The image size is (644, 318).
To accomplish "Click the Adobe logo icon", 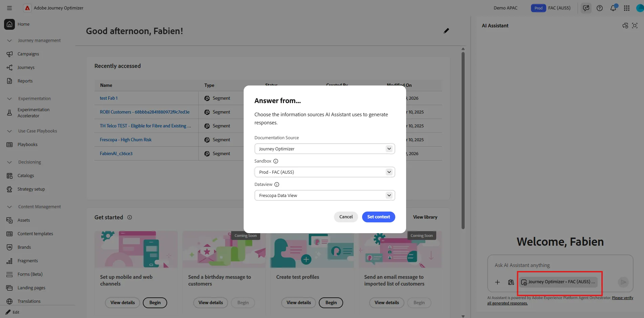I will 27,8.
